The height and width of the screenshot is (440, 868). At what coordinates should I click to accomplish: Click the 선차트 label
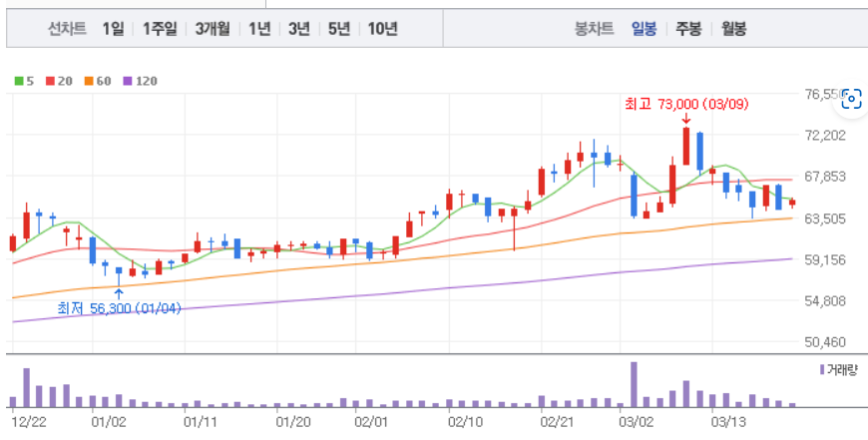tap(68, 29)
